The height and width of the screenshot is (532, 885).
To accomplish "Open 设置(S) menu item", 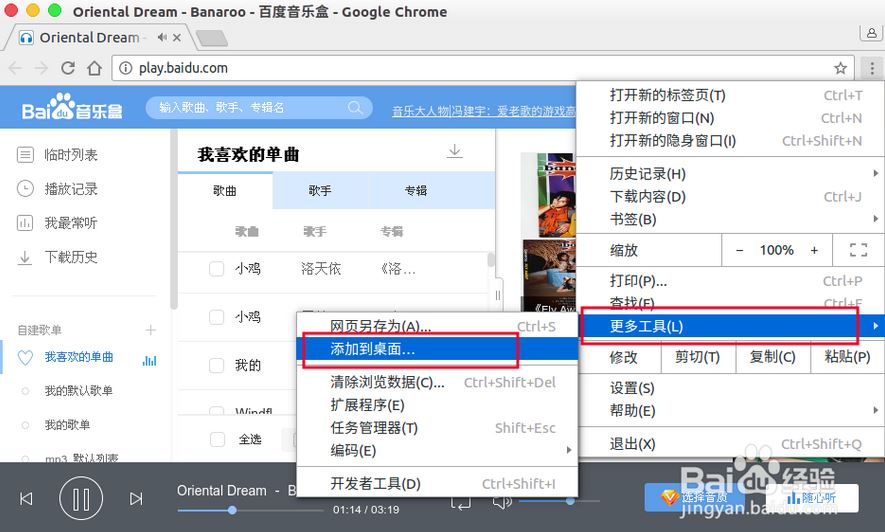I will 729,388.
